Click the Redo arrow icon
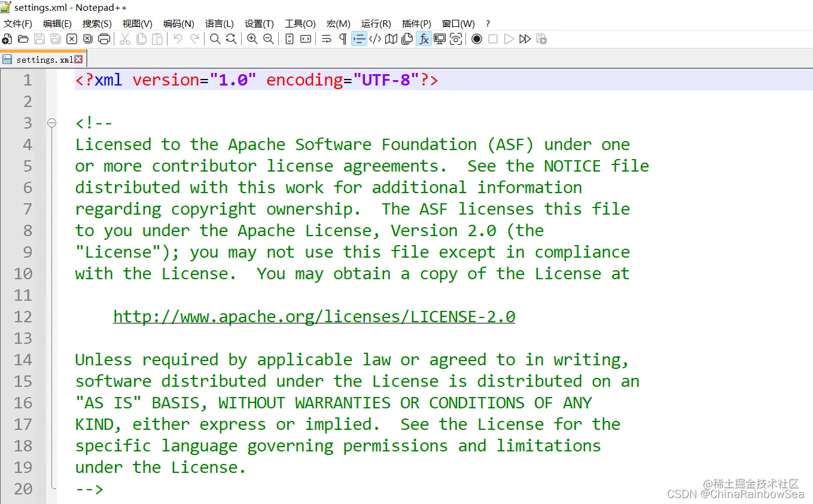Viewport: 813px width, 504px height. 194,39
